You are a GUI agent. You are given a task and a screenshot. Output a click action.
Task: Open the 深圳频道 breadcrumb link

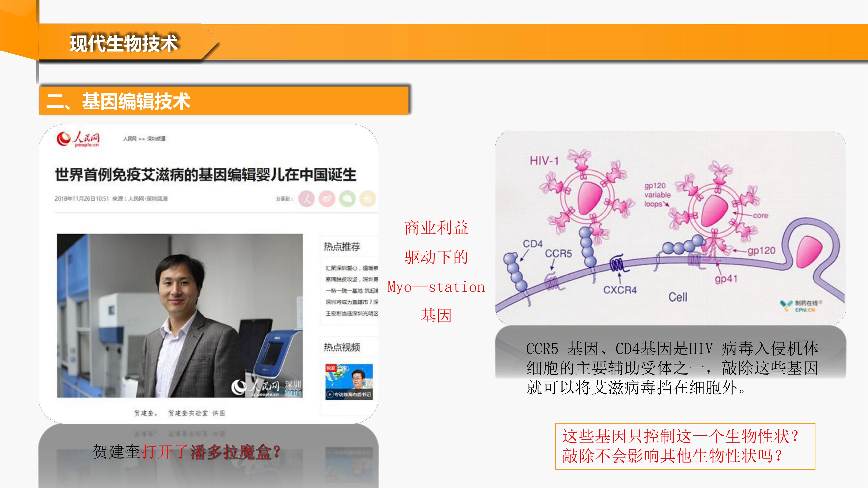156,138
